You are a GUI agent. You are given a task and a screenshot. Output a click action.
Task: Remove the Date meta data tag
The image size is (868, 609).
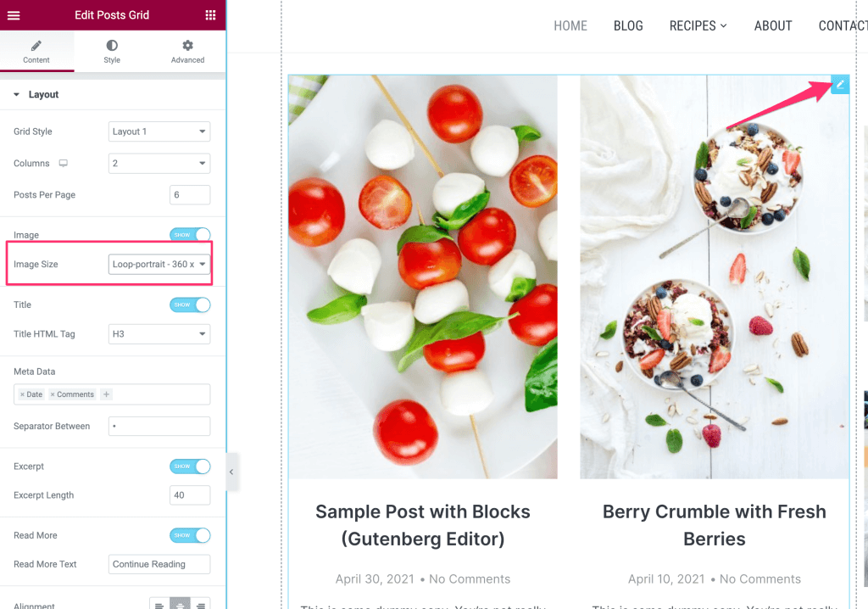click(x=22, y=394)
